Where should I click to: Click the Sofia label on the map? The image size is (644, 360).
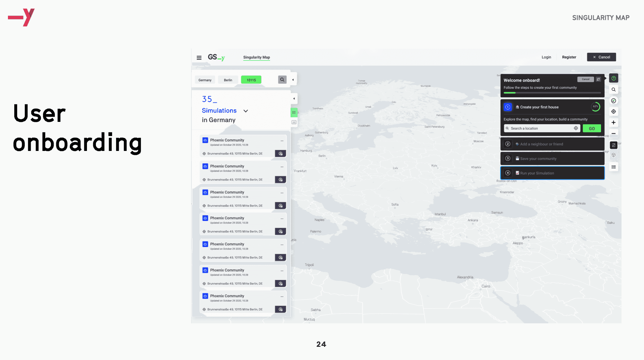395,204
